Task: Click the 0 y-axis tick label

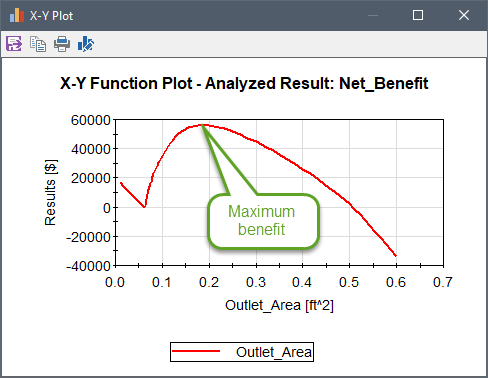Action: click(107, 208)
